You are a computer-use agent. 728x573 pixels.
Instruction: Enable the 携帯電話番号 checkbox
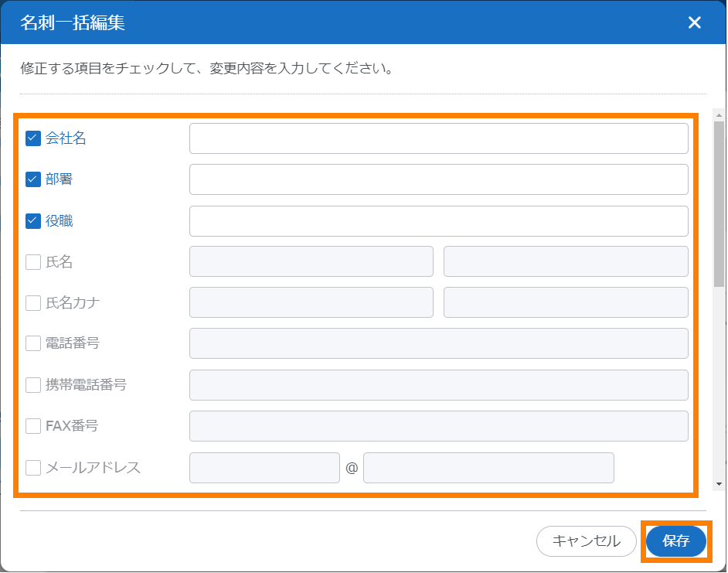(33, 385)
